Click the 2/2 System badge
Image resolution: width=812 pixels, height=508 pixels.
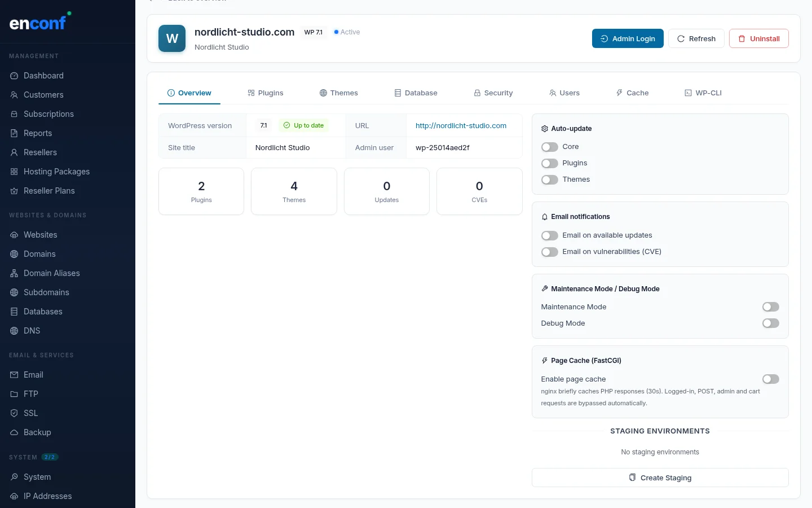50,457
